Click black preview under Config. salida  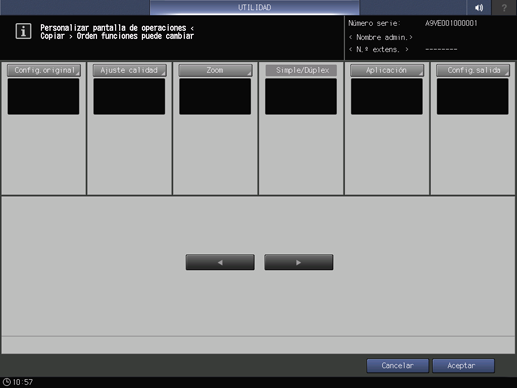coord(473,96)
